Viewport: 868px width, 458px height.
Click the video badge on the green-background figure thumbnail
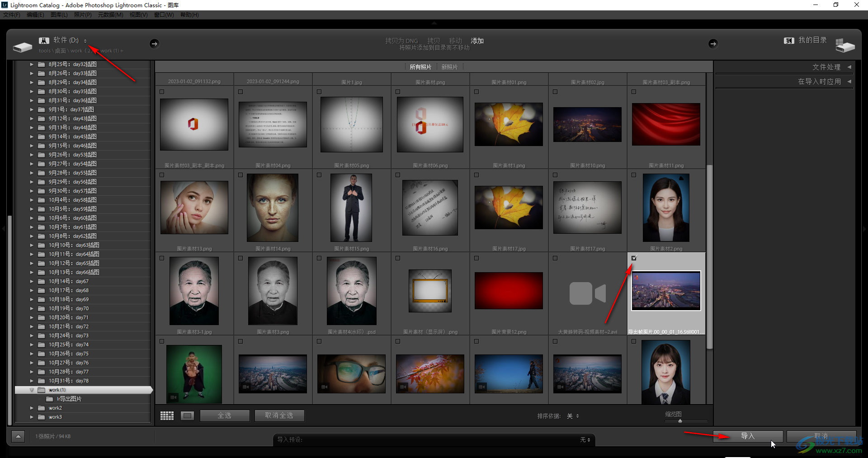point(173,397)
